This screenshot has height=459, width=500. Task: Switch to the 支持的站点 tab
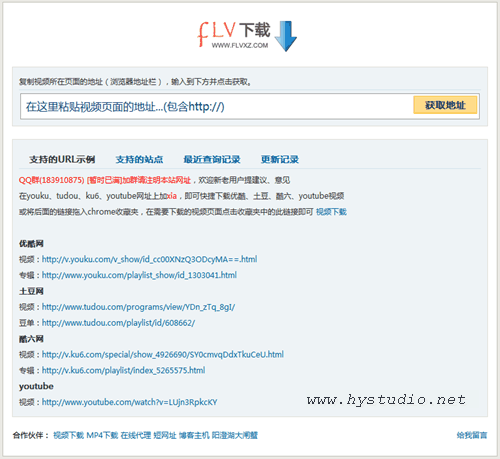139,159
